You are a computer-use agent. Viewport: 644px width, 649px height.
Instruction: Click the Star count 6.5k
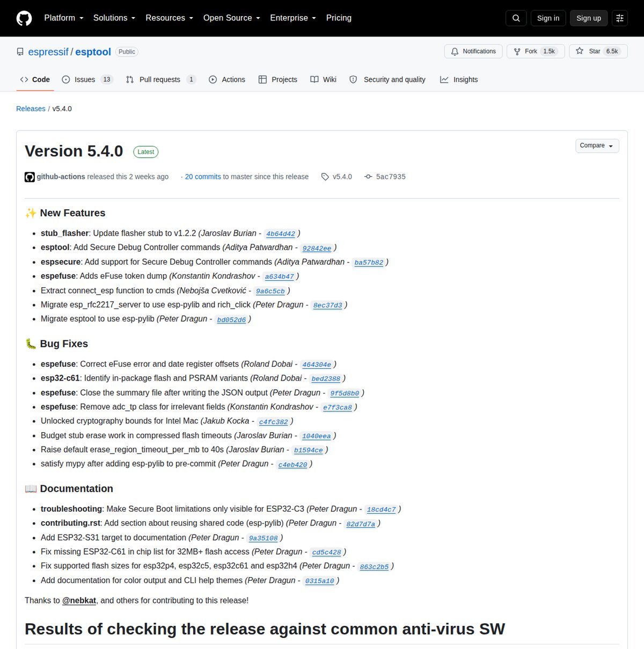pos(612,52)
